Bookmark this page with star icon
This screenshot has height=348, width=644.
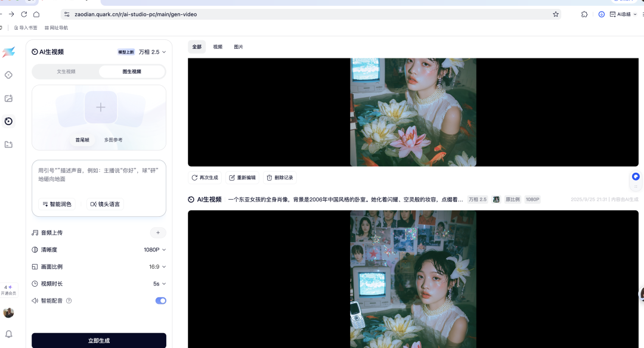pos(556,14)
